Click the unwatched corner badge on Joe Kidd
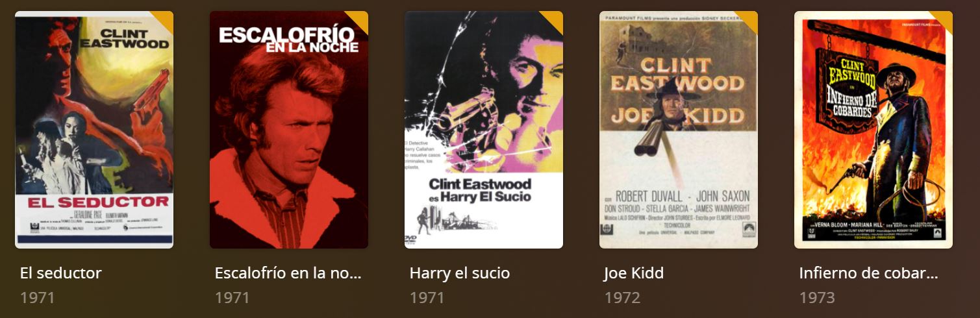Viewport: 980px width, 318px height. (x=749, y=19)
